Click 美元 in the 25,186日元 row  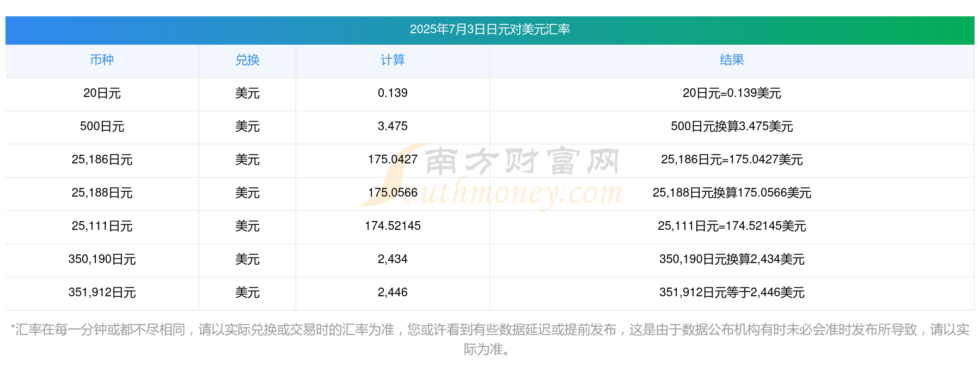pos(247,160)
